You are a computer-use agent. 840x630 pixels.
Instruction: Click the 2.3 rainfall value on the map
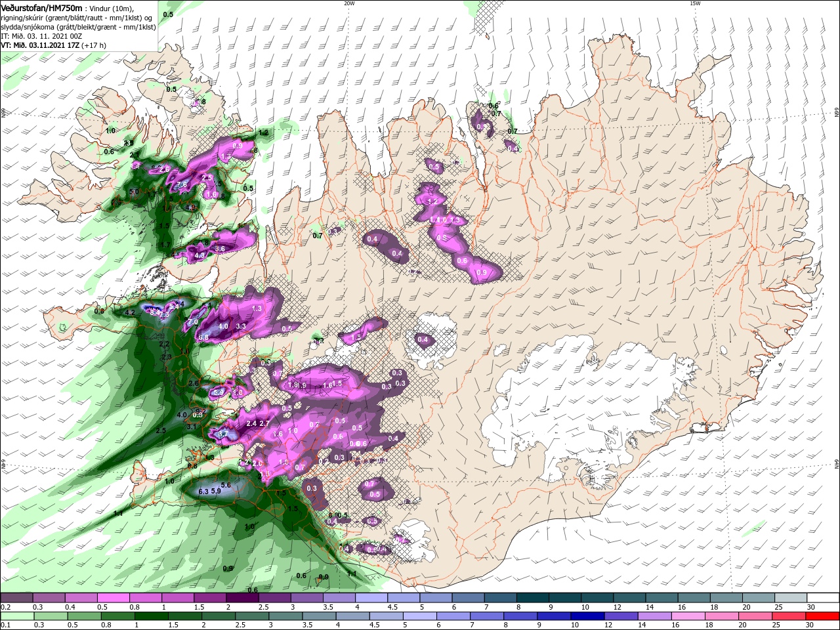[166, 357]
